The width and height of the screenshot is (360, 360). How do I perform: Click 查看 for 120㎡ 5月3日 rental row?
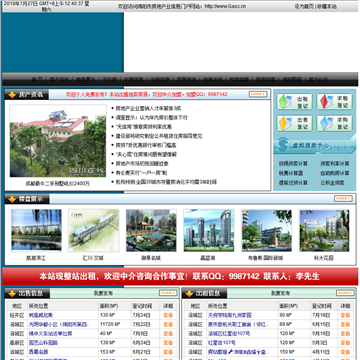[345, 343]
